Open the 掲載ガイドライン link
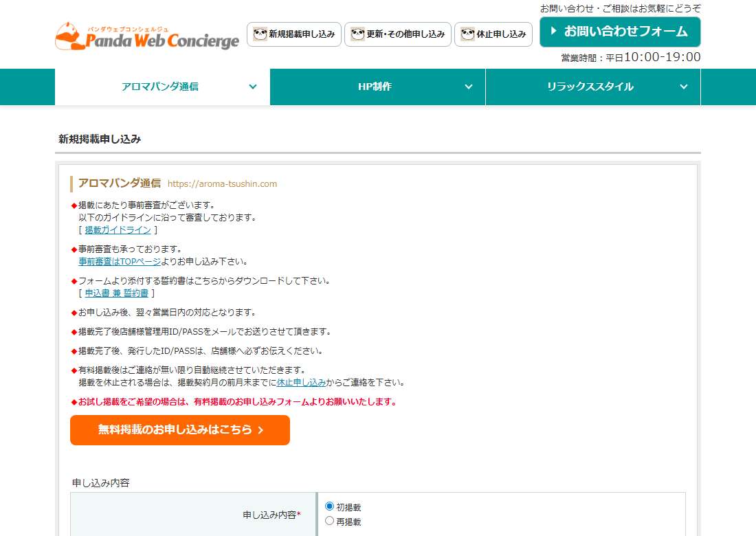 tap(118, 230)
